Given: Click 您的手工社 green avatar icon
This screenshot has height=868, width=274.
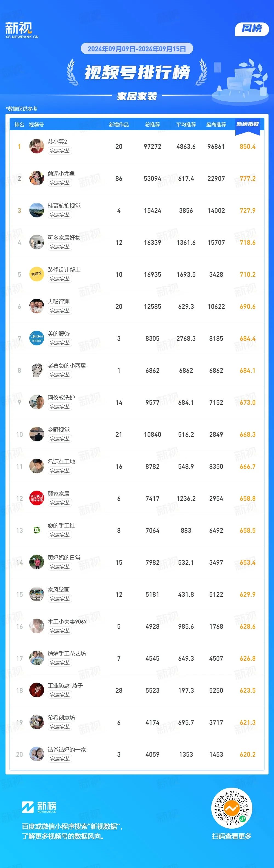Looking at the screenshot, I should point(36,530).
